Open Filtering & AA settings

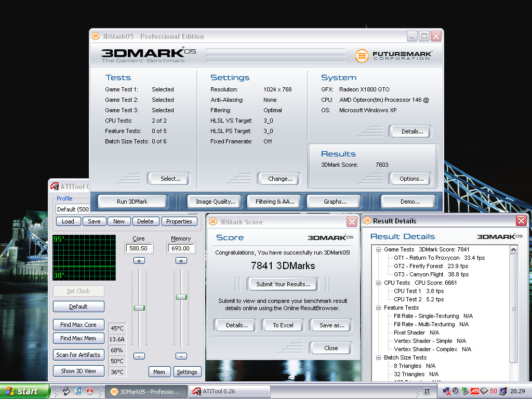(275, 202)
